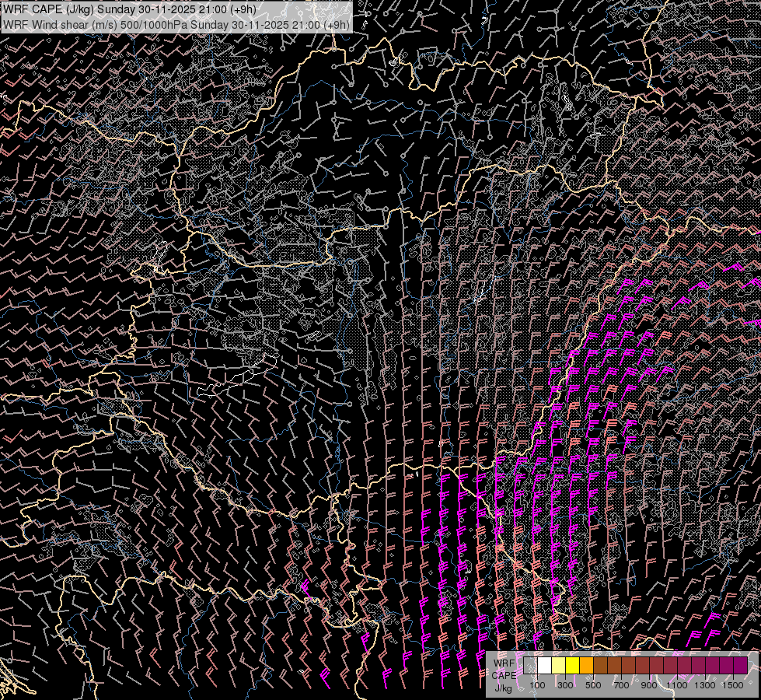The width and height of the screenshot is (761, 700).
Task: Click the 500 legend value
Action: pos(593,685)
